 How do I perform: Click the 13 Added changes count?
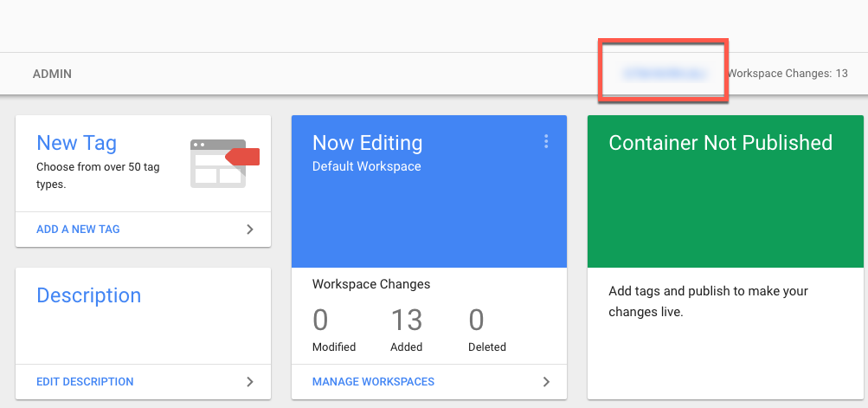[406, 321]
